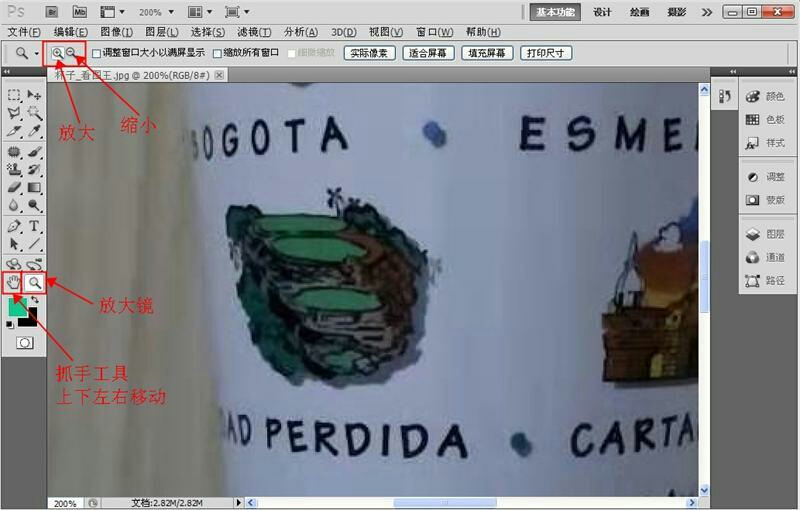Open the 通道 channels panel

tap(765, 258)
